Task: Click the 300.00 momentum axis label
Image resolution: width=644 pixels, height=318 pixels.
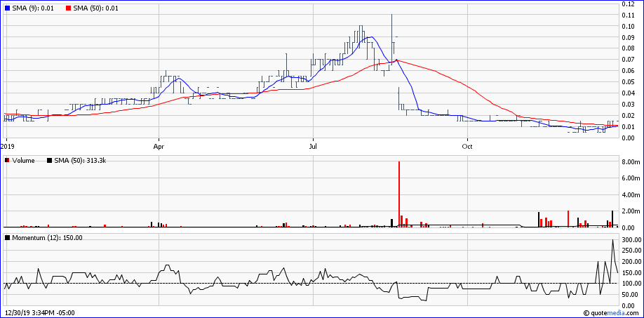Action: (x=632, y=240)
